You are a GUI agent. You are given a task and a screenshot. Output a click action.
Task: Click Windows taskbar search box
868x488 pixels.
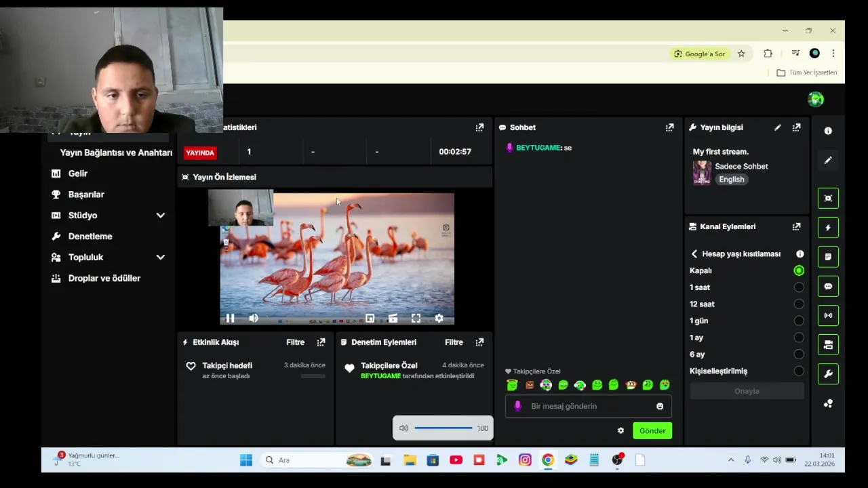pyautogui.click(x=317, y=460)
